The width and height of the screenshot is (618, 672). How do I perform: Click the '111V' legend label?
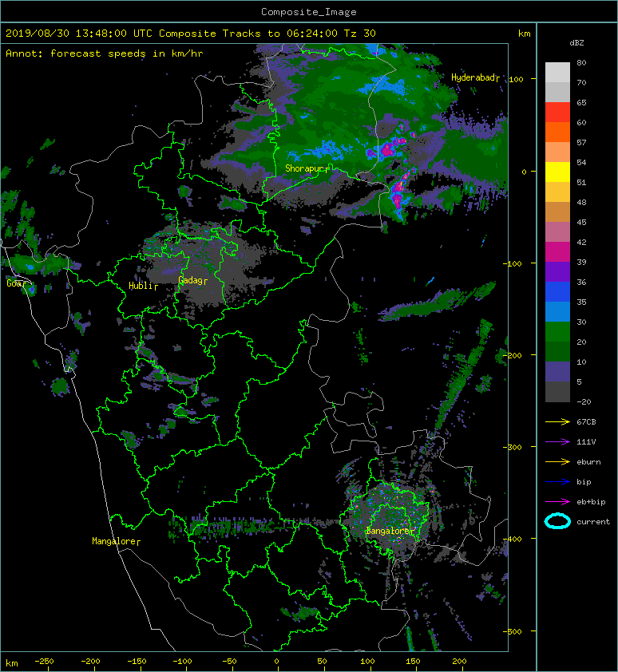click(x=586, y=442)
